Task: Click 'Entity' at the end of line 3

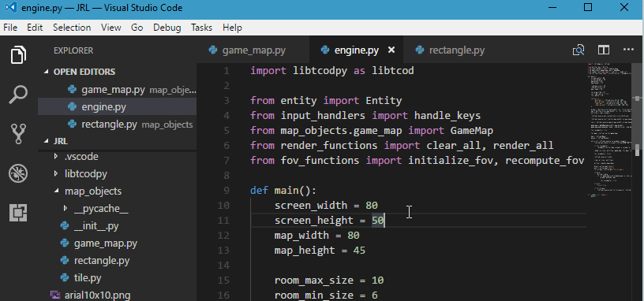Action: point(384,101)
